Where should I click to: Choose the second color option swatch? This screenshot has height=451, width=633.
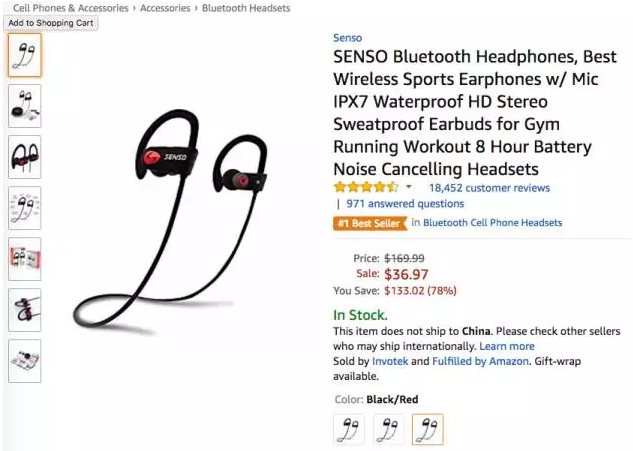[388, 429]
